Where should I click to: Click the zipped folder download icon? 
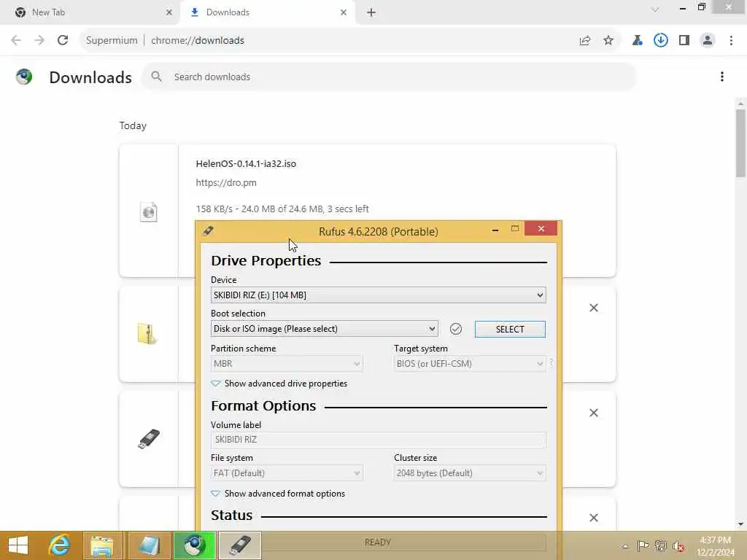[x=147, y=333]
